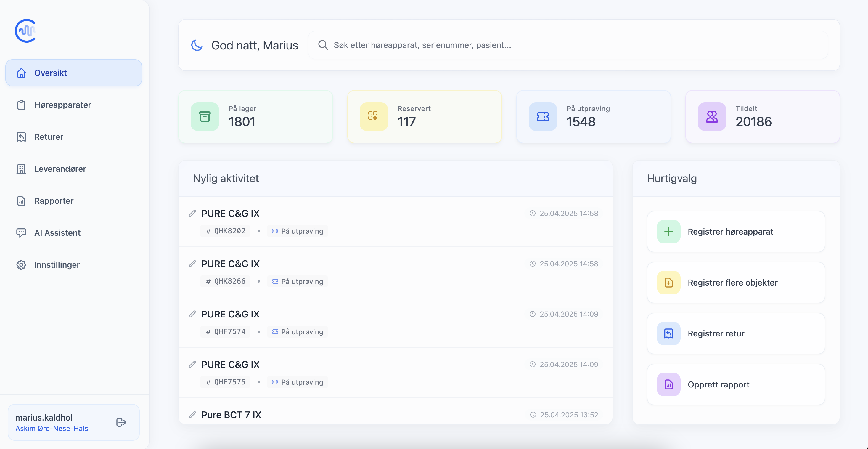The image size is (868, 449).
Task: Select serial number tag QHK8266
Action: [x=225, y=281]
